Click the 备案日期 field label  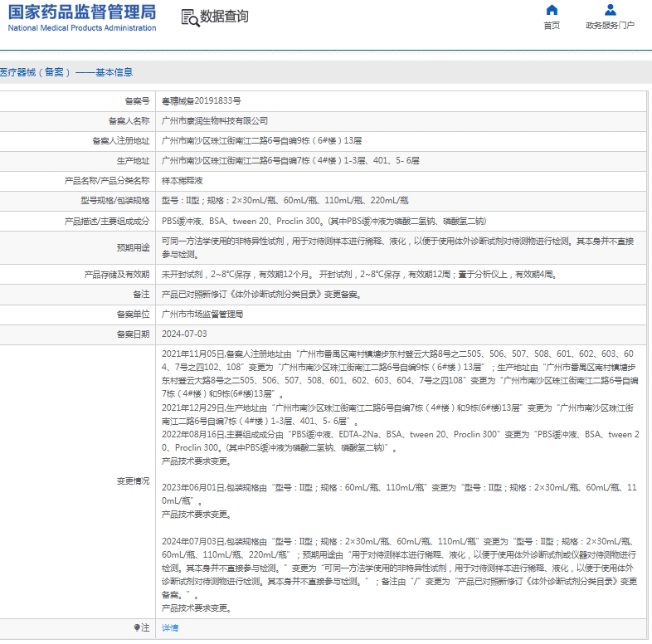click(133, 334)
